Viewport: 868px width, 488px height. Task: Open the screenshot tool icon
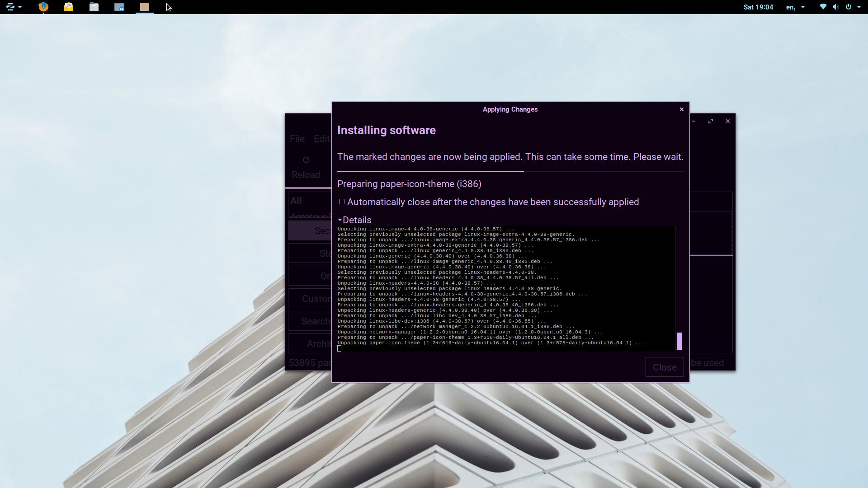pos(119,7)
